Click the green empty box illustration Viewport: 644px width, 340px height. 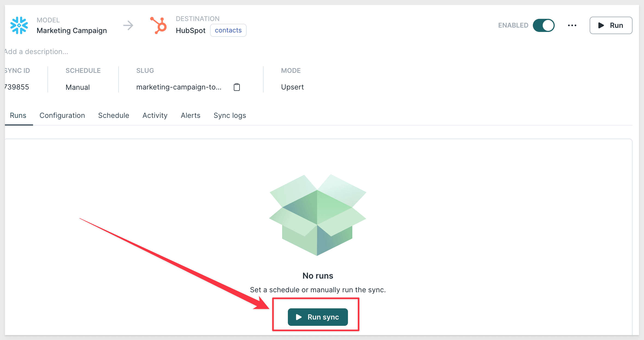tap(318, 215)
